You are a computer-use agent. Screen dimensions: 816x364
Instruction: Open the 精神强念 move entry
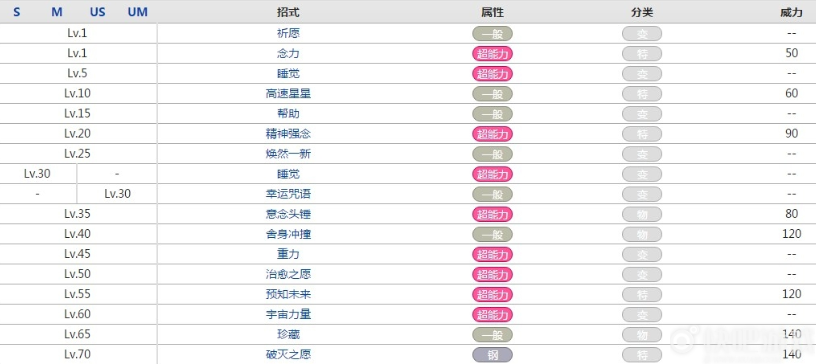288,134
